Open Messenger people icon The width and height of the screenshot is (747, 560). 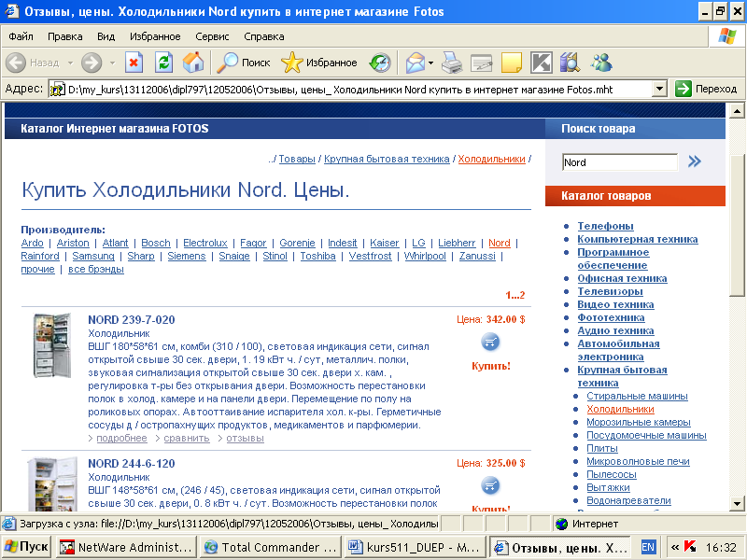[x=601, y=63]
